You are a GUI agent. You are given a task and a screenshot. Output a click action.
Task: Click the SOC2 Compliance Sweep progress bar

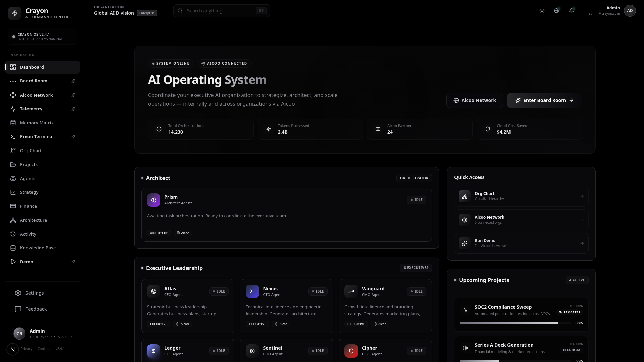pyautogui.click(x=515, y=323)
